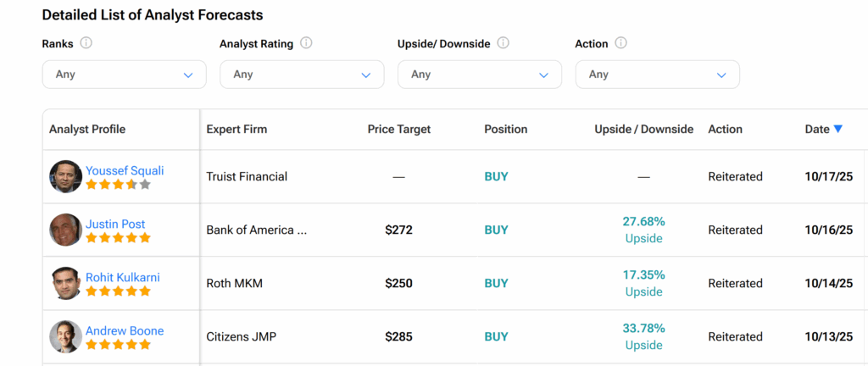The height and width of the screenshot is (366, 868).
Task: Open the Analyst Rating dropdown
Action: coord(302,75)
